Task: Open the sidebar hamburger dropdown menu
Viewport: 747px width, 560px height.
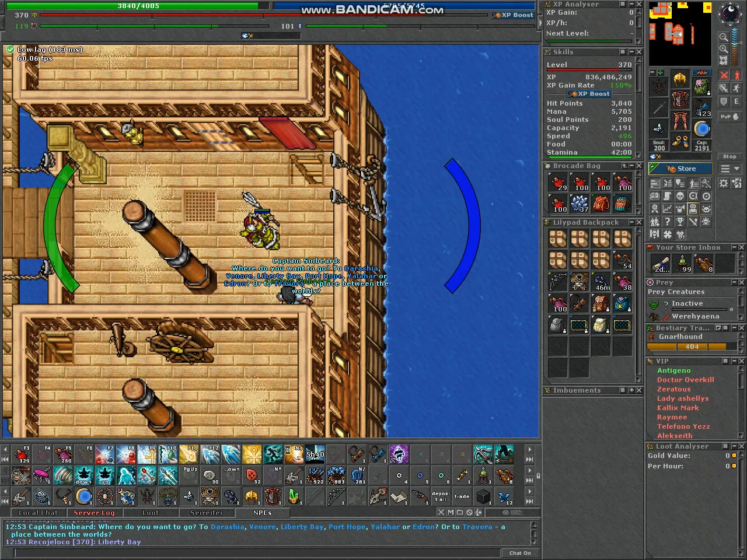Action: 729,169
